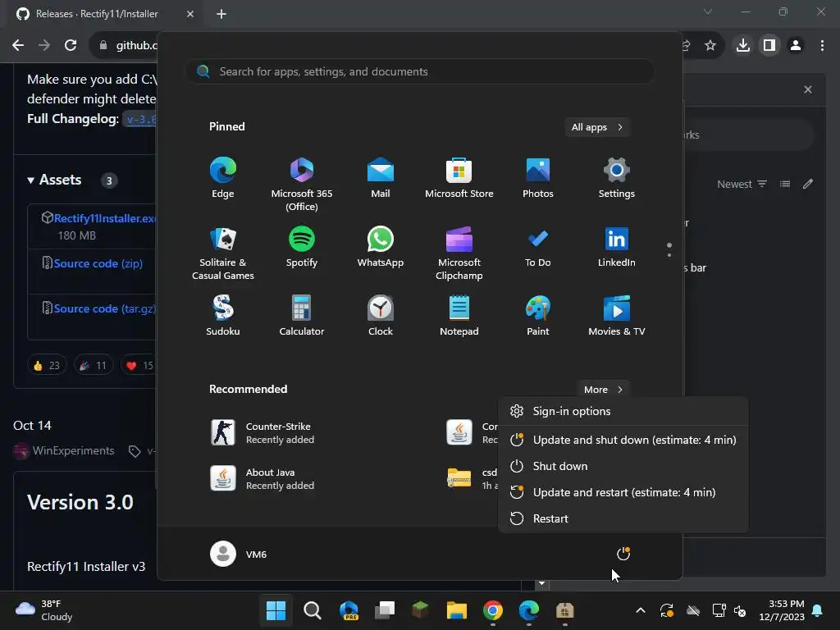Launch Solitaire & Casual Games
This screenshot has width=840, height=630.
(x=223, y=253)
